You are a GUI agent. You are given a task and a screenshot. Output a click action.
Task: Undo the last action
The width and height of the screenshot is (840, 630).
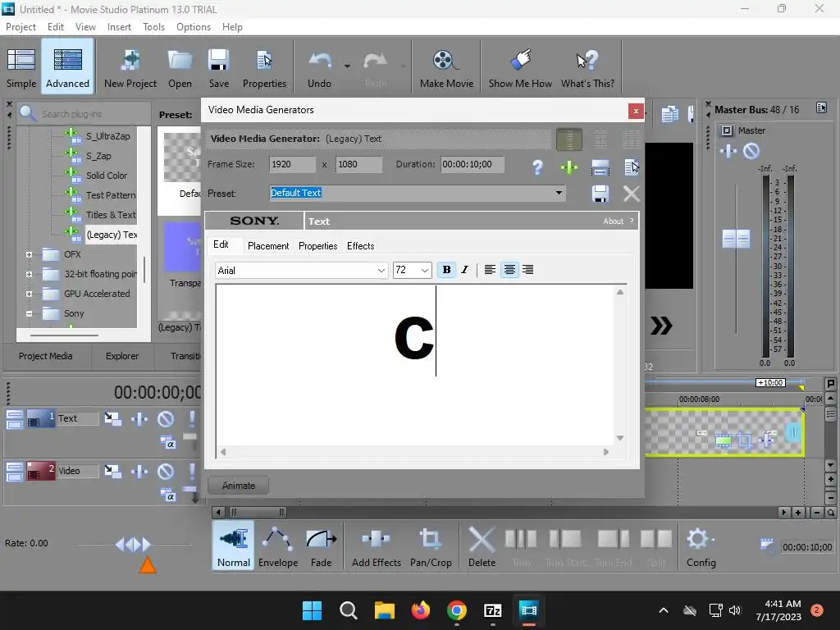[x=319, y=67]
